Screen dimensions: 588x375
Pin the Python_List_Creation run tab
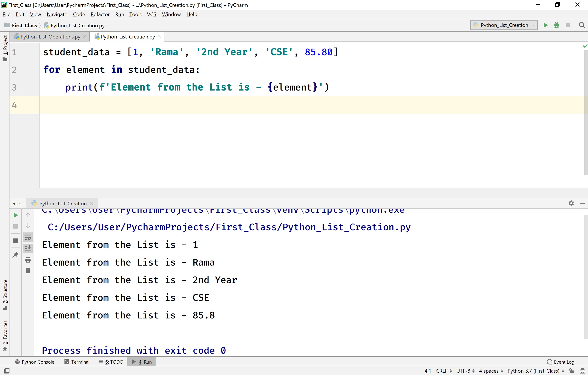pos(15,255)
